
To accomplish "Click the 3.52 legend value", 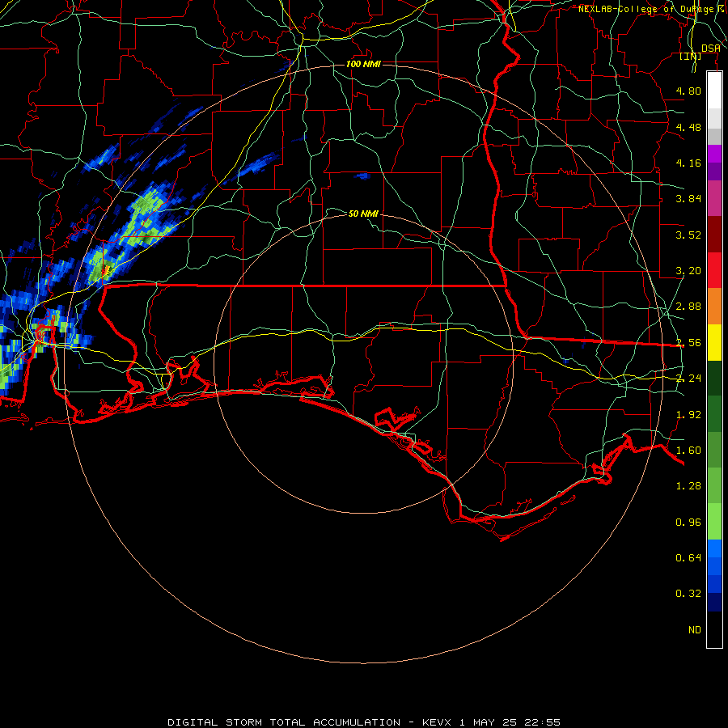I will (688, 235).
